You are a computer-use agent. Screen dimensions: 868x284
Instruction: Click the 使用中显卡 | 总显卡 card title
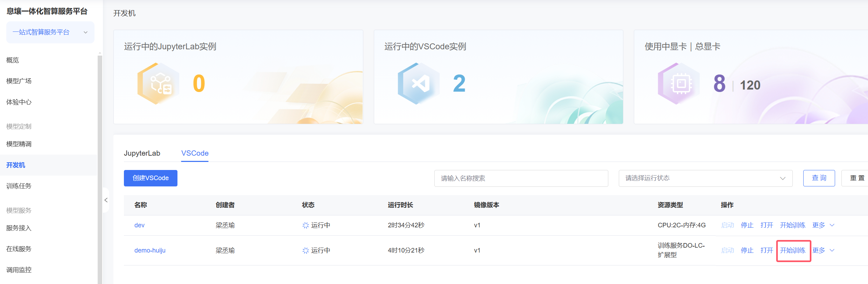click(x=682, y=47)
